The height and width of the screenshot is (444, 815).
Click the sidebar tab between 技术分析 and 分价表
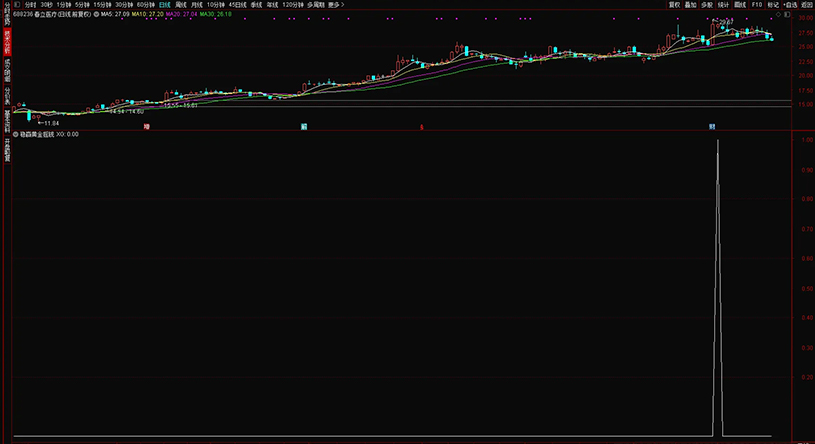coord(7,70)
